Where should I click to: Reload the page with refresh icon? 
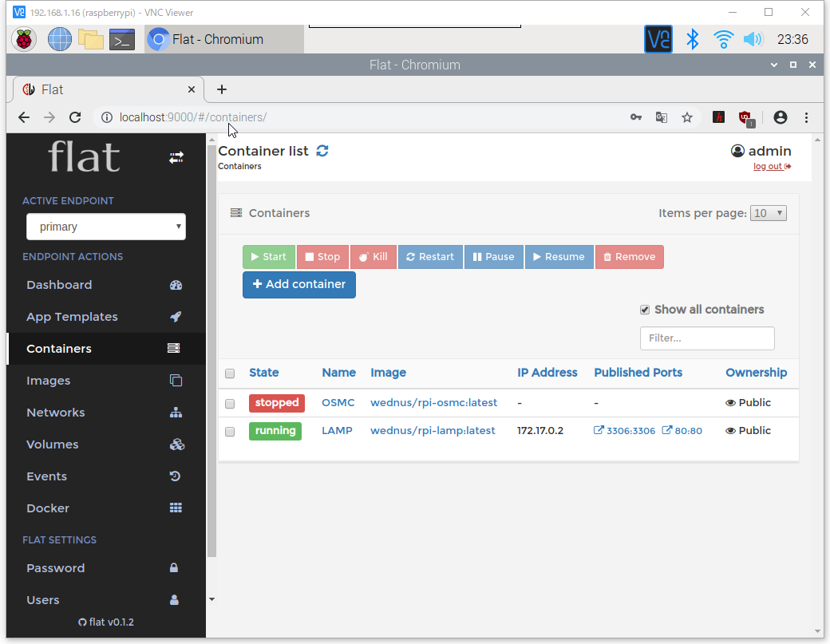pyautogui.click(x=75, y=117)
